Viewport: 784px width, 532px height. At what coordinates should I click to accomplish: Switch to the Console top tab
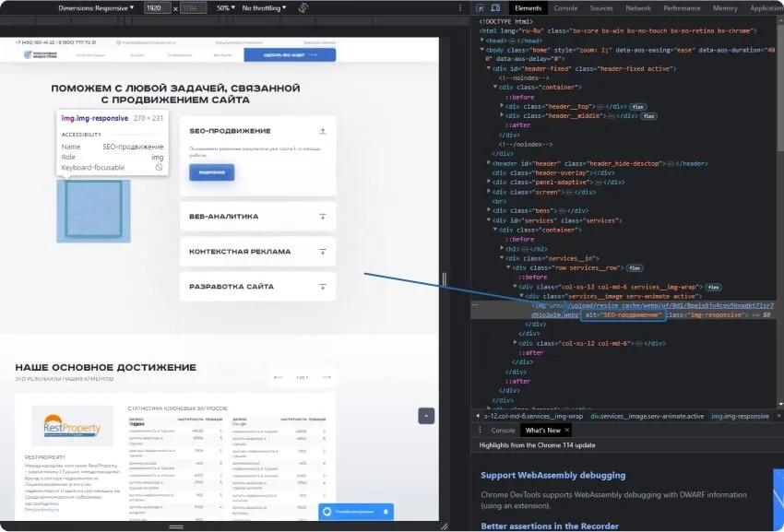565,8
